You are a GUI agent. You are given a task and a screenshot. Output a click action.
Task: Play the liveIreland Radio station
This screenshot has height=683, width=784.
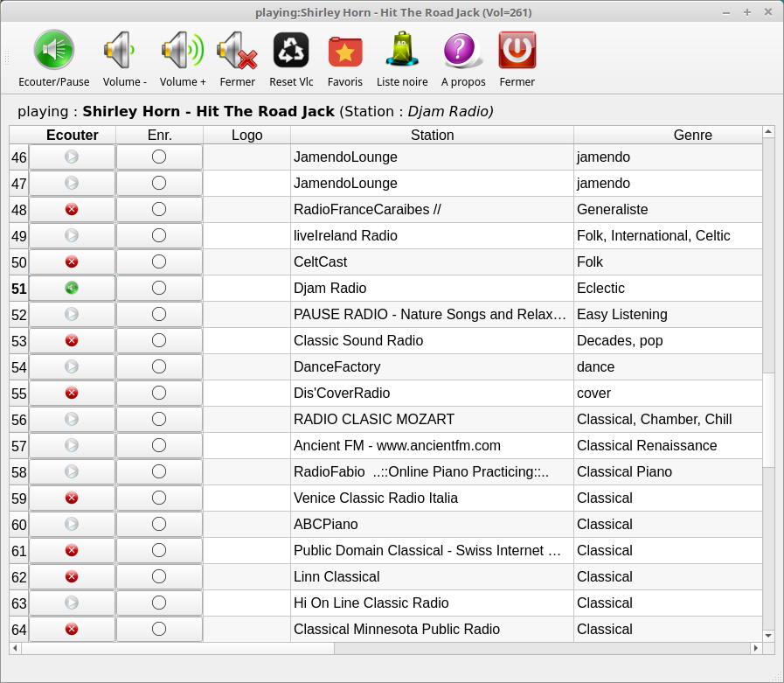[72, 235]
